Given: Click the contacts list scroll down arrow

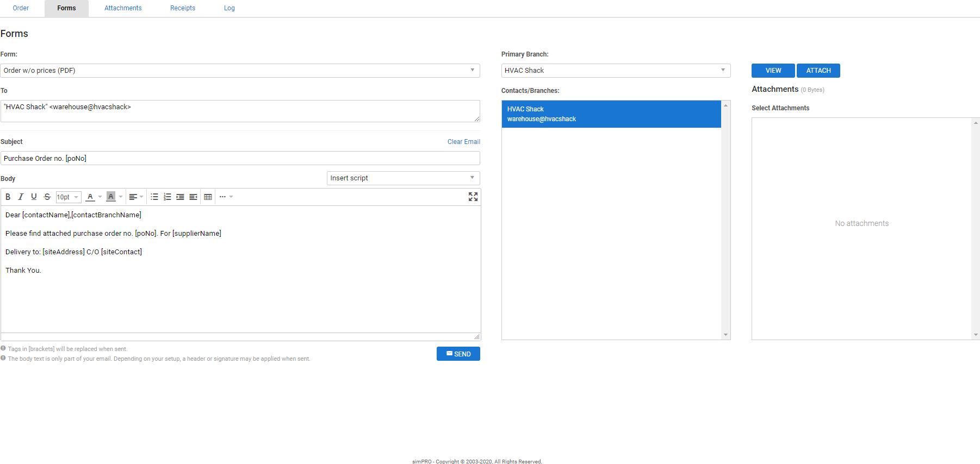Looking at the screenshot, I should [x=725, y=335].
